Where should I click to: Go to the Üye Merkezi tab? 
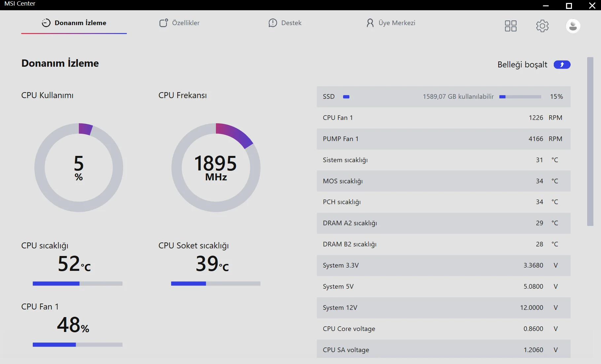point(391,23)
